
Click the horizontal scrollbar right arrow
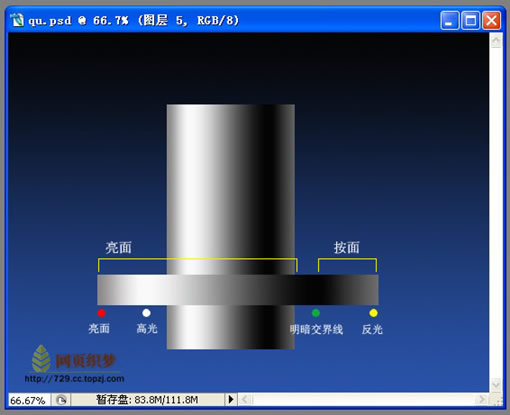[x=481, y=399]
